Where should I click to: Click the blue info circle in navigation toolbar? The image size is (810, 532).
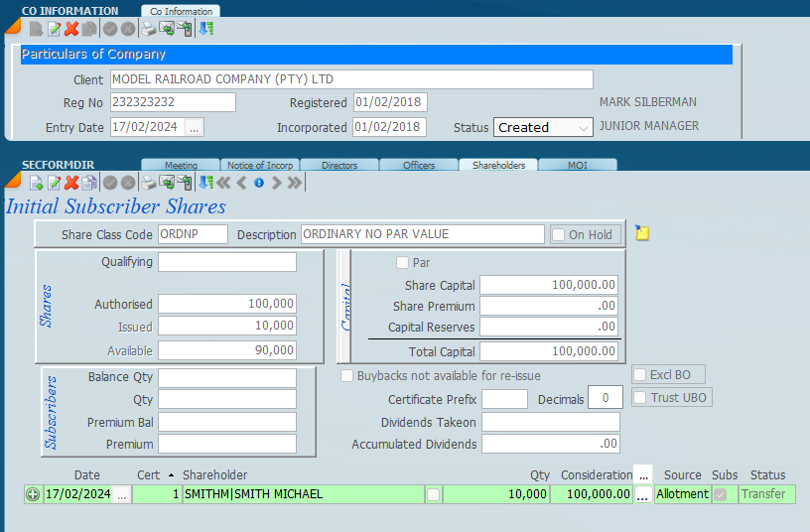click(x=258, y=183)
